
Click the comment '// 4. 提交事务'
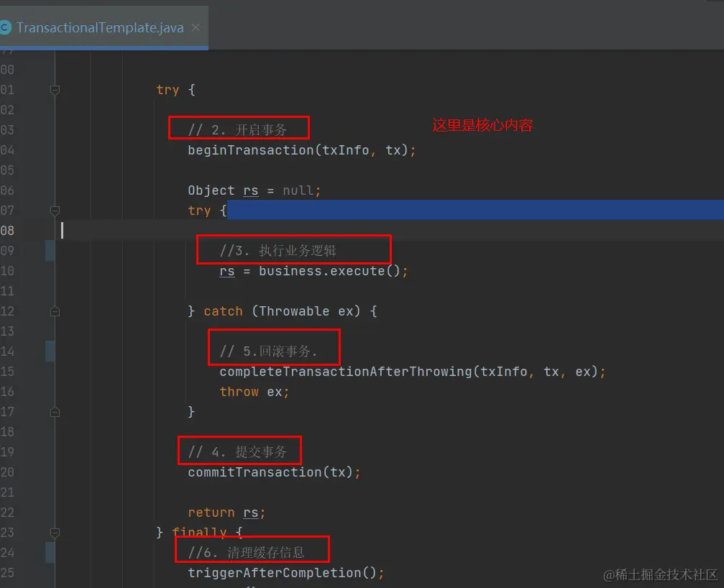[237, 452]
